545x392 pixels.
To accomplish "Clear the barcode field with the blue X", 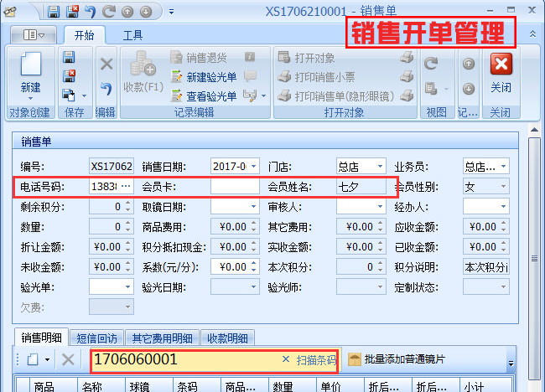I will (x=286, y=359).
